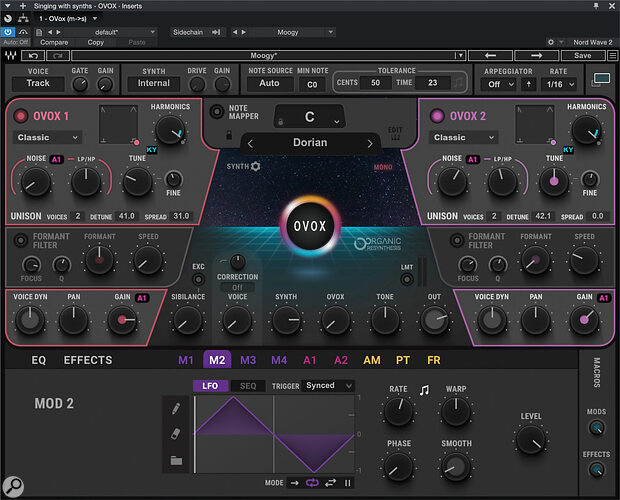Open the host default preset dropdown
Screen dimensions: 620x500
tap(153, 32)
